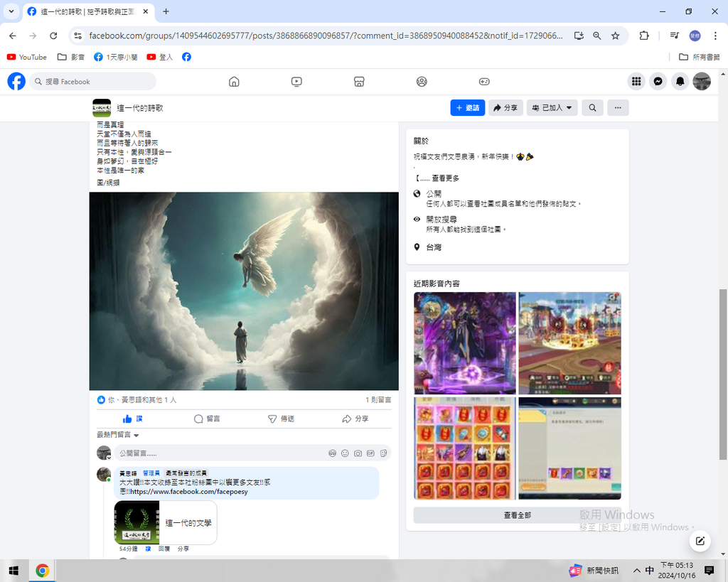
Task: Open the Messenger chat icon
Action: point(658,82)
